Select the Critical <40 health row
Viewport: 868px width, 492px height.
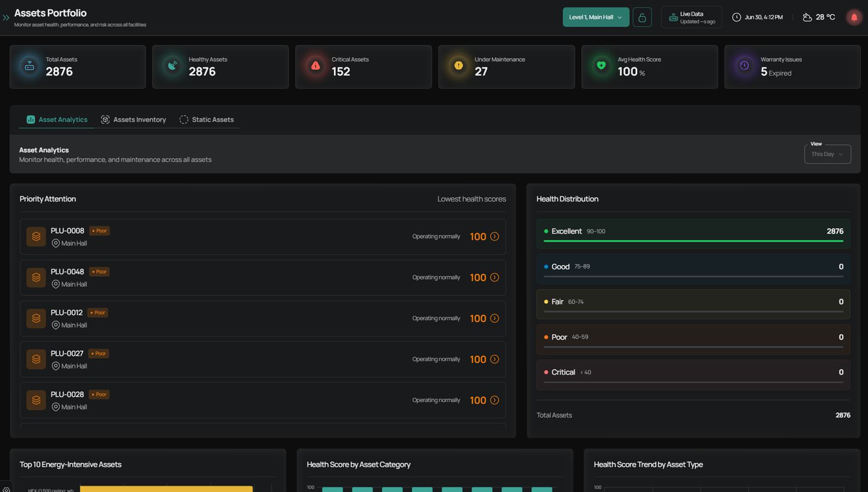pos(693,375)
